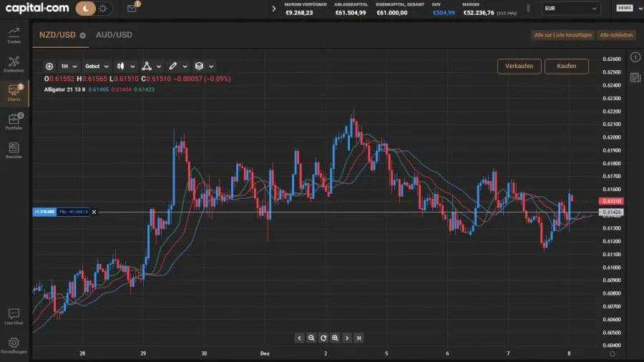Open the Entdecken discover icon
644x362 pixels.
(x=14, y=64)
